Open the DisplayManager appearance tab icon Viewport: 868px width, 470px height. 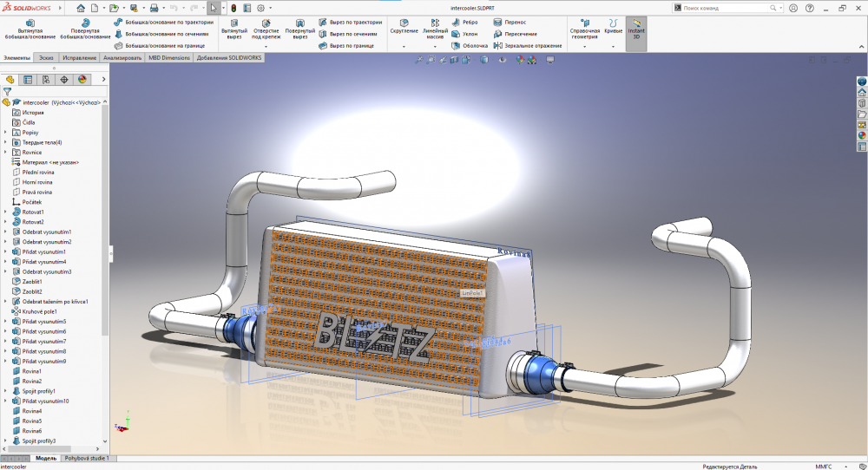click(x=82, y=79)
